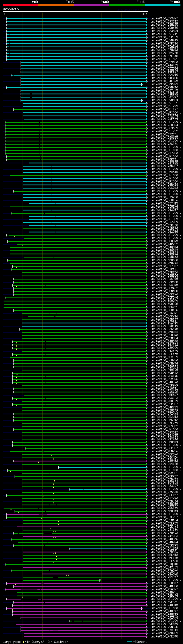The image size is (183, 644).
Task: Click label UniRef100_Q8BUP7
Action: pos(164,166)
